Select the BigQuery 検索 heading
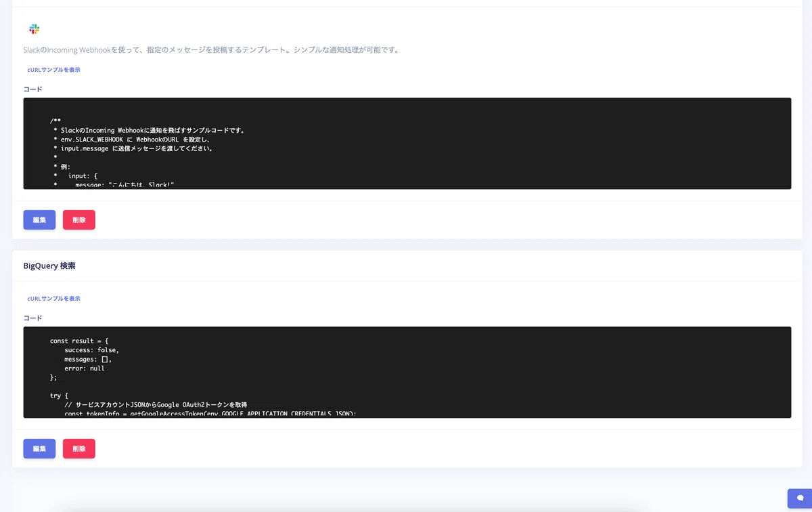 49,266
